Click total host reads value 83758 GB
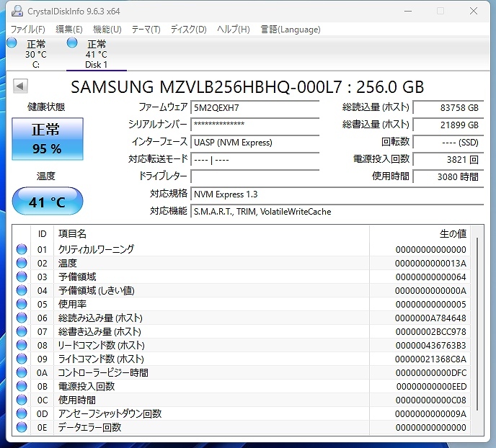Screen dimensions: 496x448 point(448,108)
